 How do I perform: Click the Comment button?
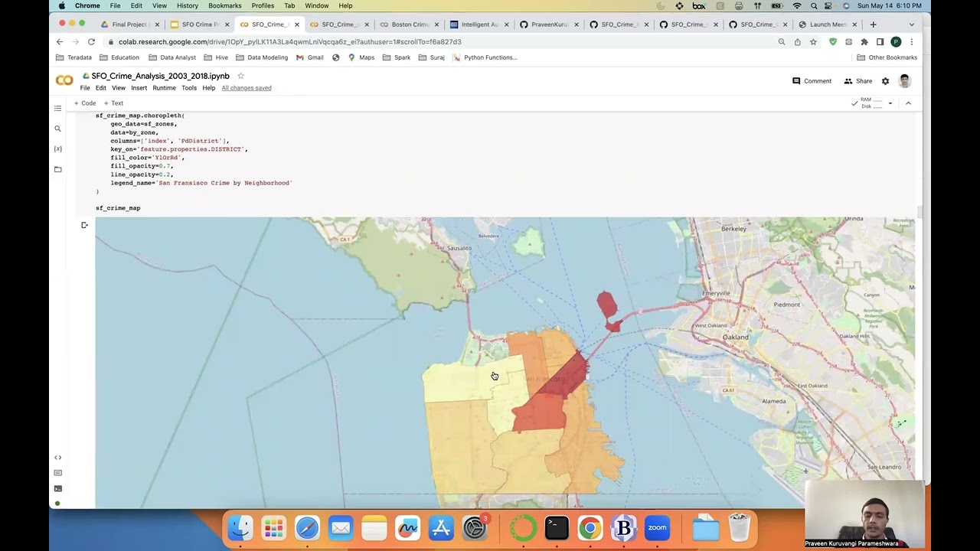pyautogui.click(x=812, y=81)
